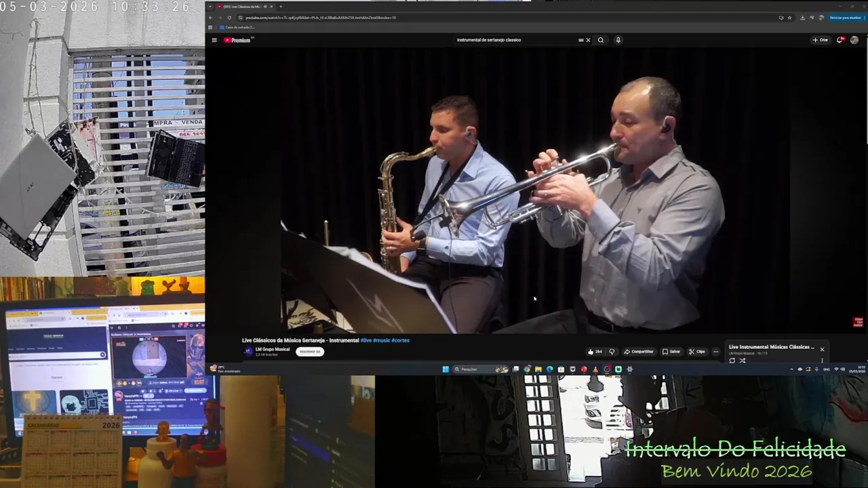868x488 pixels.
Task: Start voice search with the microphone icon
Action: point(618,40)
